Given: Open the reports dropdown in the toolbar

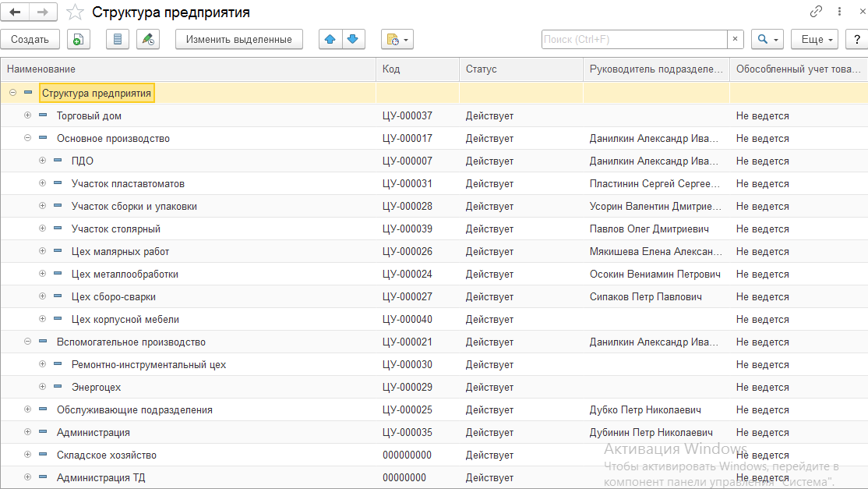Looking at the screenshot, I should [x=397, y=39].
